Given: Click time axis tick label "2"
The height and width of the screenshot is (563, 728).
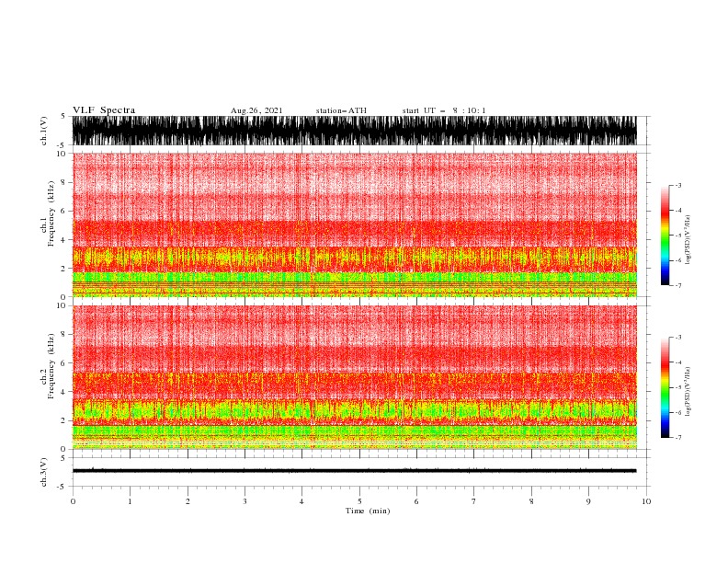Looking at the screenshot, I should [x=188, y=501].
